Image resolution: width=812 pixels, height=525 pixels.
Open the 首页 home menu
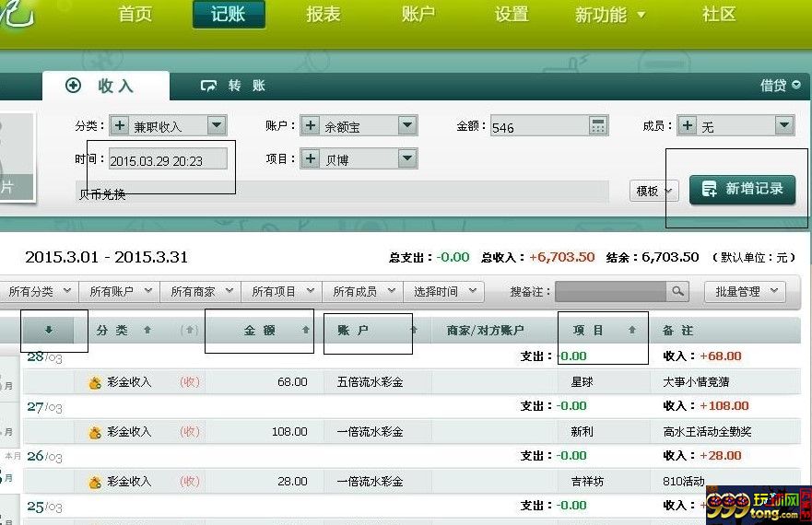pos(135,14)
